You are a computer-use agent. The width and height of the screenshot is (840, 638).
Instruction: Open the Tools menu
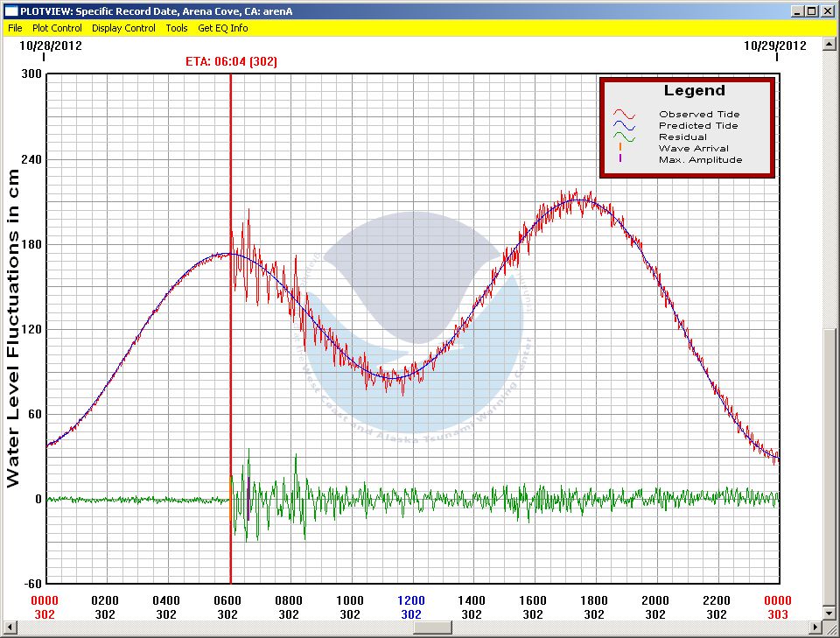(x=177, y=28)
